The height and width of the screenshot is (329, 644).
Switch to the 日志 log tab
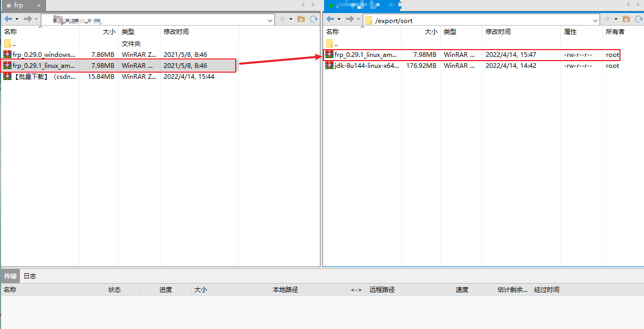pos(29,276)
